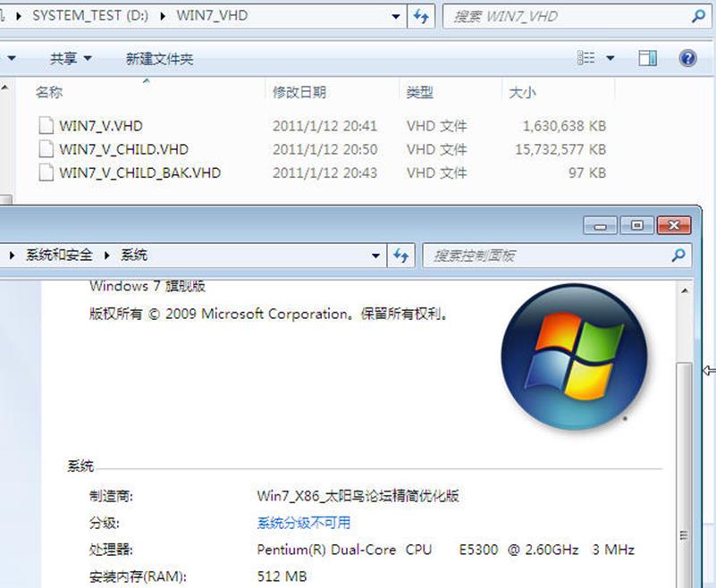Open Help with the blue question mark
Viewport: 716px width, 588px height.
coord(687,58)
